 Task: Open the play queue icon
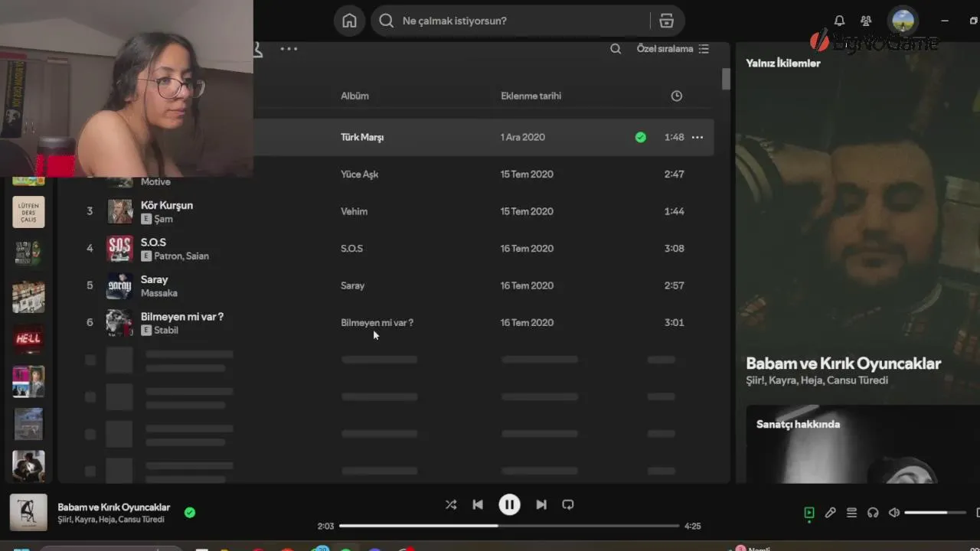tap(851, 513)
